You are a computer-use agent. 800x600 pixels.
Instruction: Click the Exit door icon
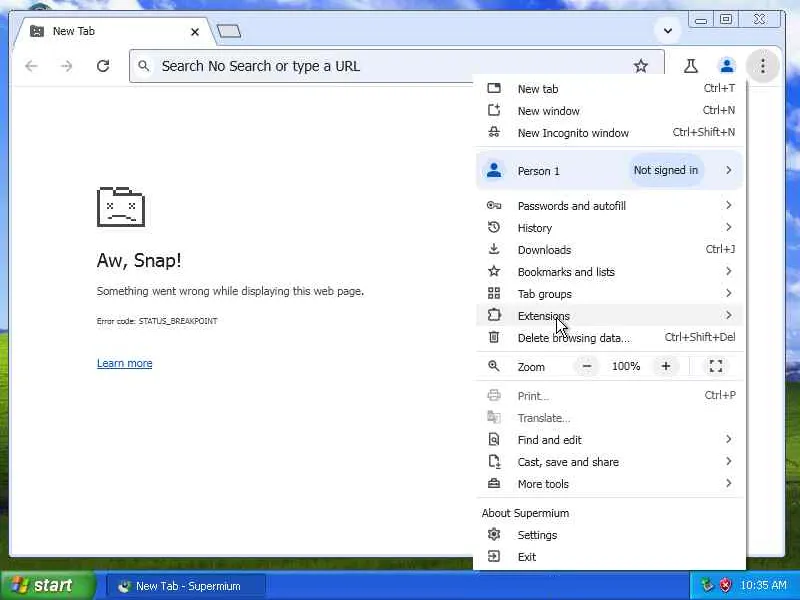494,556
